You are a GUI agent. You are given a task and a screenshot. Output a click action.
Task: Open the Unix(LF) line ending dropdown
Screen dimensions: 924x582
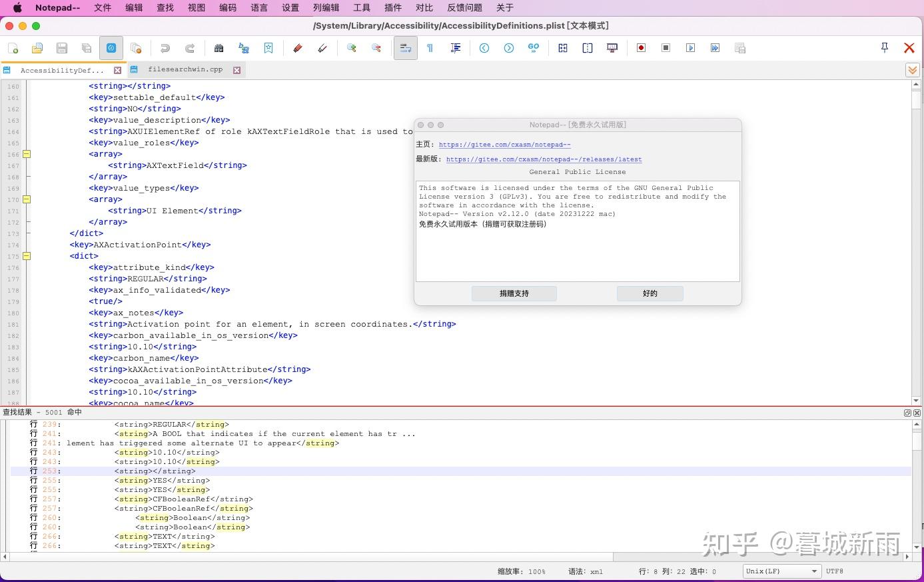(781, 571)
